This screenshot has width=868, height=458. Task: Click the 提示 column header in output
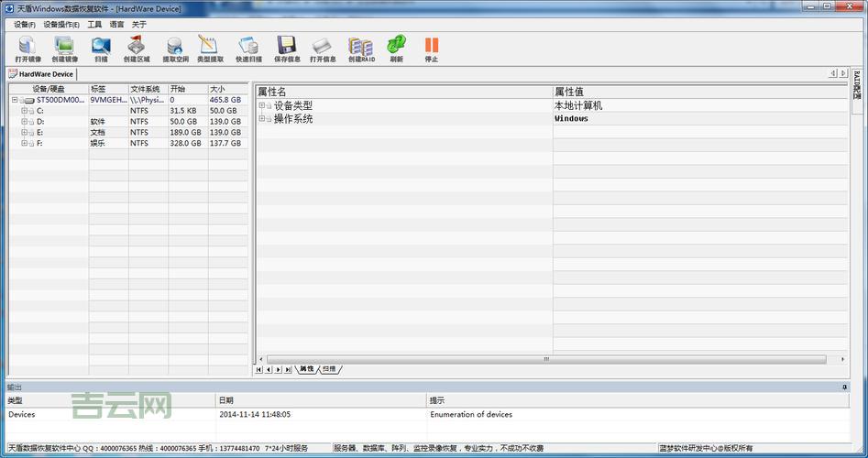(638, 400)
